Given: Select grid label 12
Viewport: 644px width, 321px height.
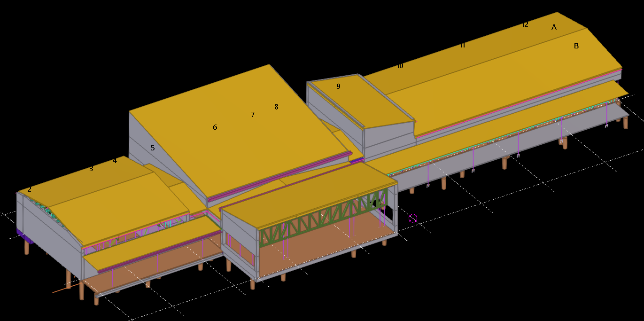Looking at the screenshot, I should pos(525,24).
